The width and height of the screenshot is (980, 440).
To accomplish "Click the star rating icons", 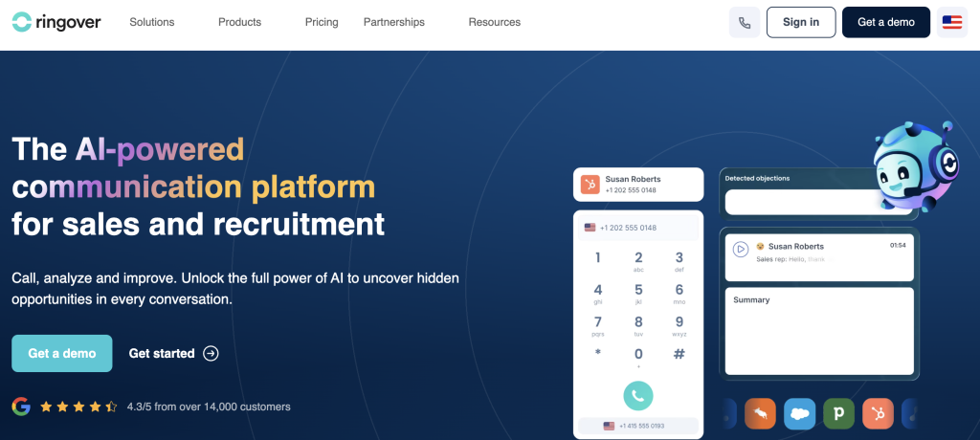I will coord(78,407).
